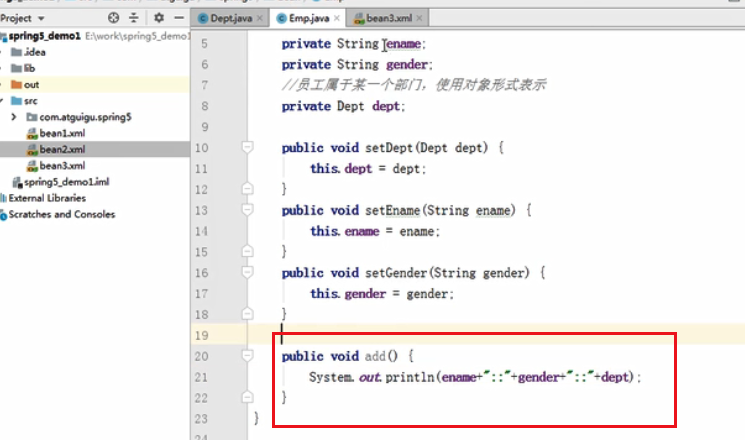Image resolution: width=745 pixels, height=440 pixels.
Task: Click the bean3.xml tree file icon
Action: tap(32, 166)
